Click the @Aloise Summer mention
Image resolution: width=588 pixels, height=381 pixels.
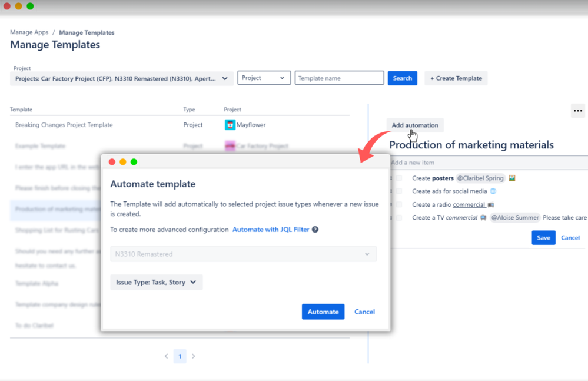[x=515, y=217]
